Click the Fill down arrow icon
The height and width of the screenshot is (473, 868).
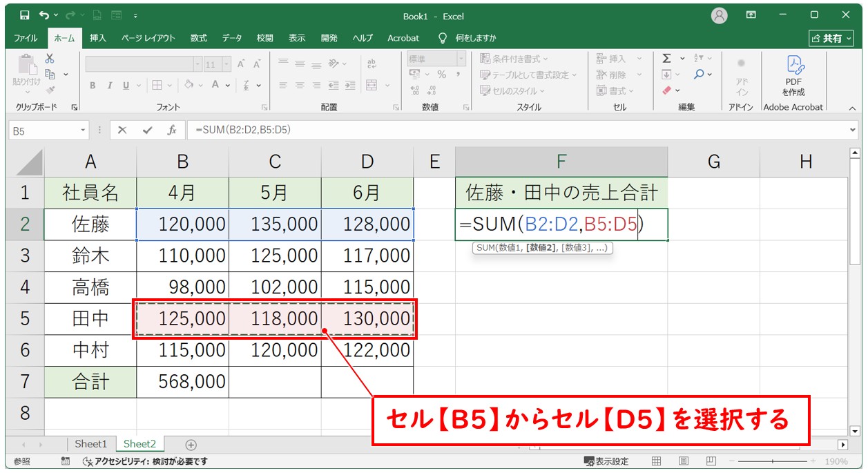pos(666,75)
